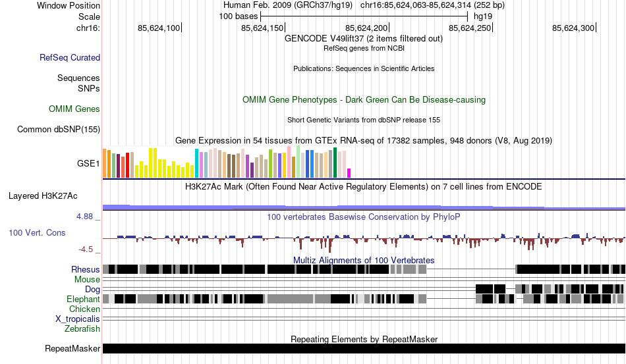
Task: Click the SNPs label on left
Action: tap(89, 88)
